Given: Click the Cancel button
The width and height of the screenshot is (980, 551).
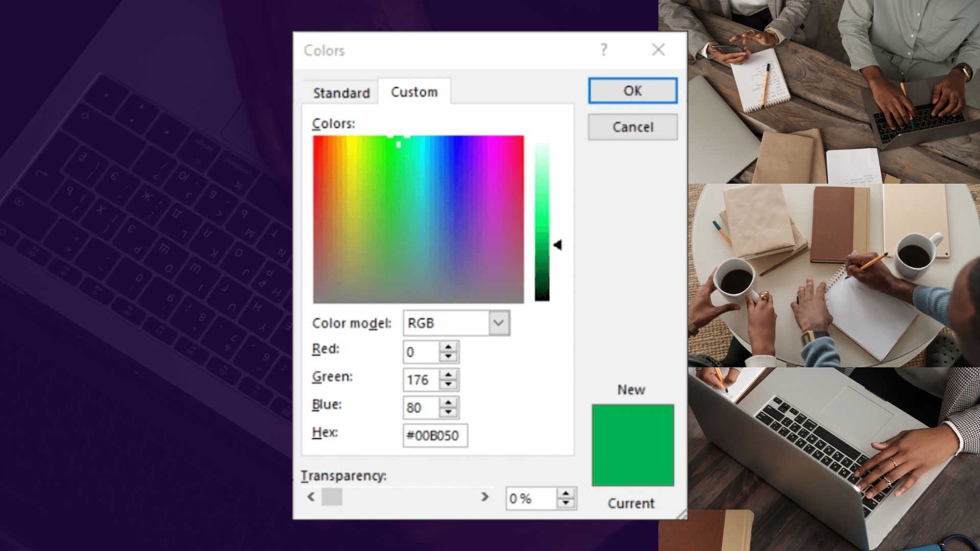Looking at the screenshot, I should point(633,127).
